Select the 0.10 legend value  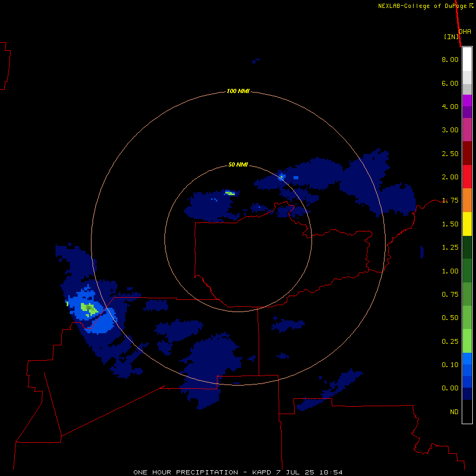click(x=450, y=365)
